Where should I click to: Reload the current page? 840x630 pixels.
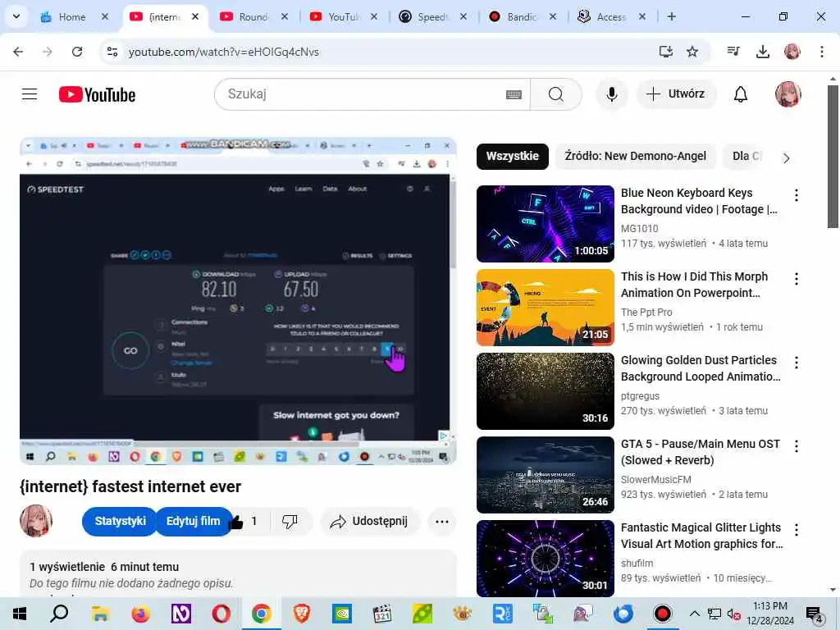pos(77,52)
